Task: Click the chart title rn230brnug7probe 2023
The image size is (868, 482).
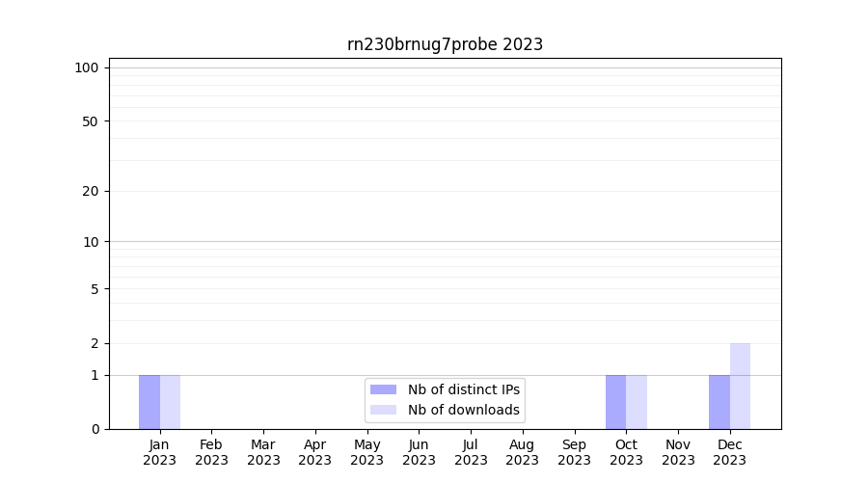Action: point(445,44)
